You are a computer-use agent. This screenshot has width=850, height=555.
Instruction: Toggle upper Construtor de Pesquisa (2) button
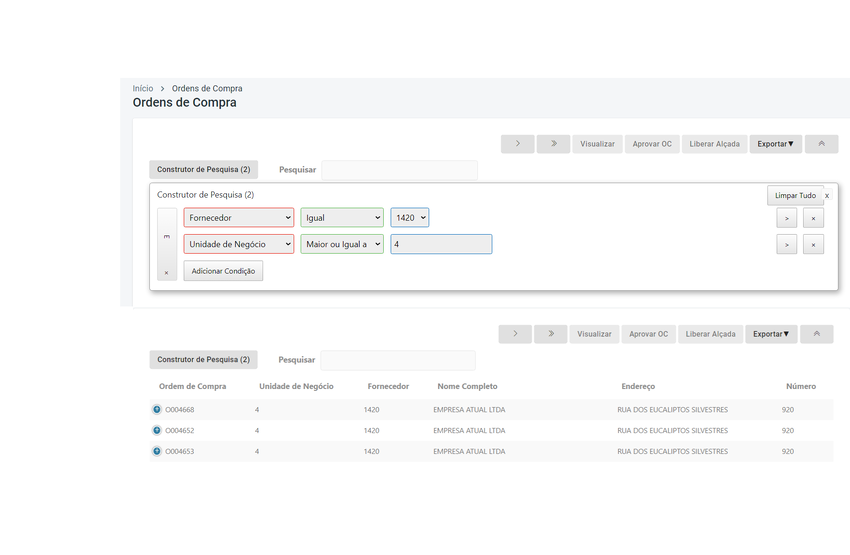(204, 170)
